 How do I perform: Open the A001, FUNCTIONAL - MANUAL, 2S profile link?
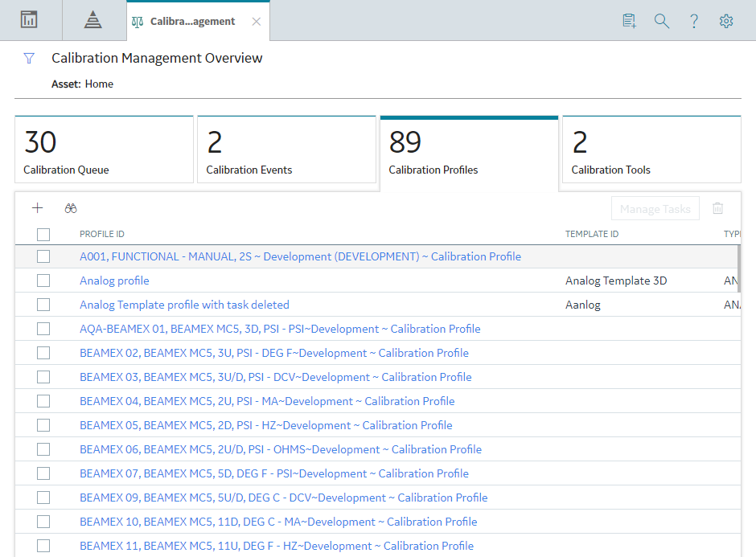click(x=300, y=256)
